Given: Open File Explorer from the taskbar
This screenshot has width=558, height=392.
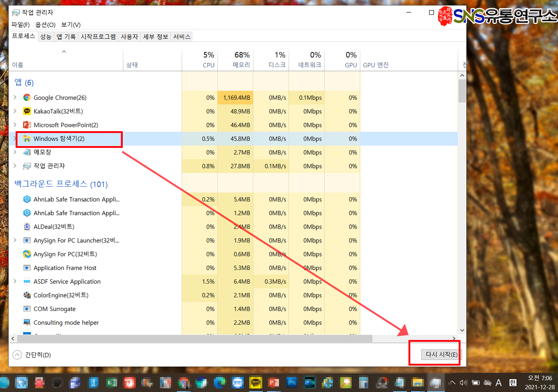Looking at the screenshot, I should tap(417, 383).
